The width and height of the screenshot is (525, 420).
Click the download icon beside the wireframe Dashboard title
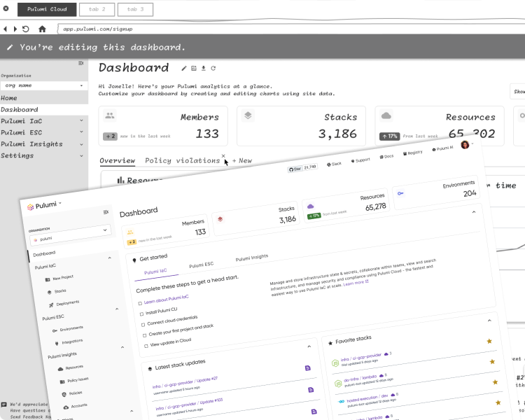(x=203, y=69)
